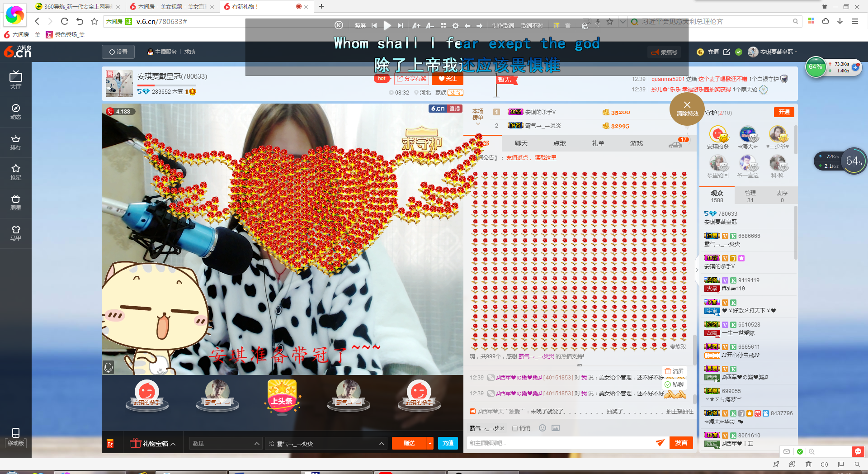This screenshot has width=868, height=474.
Task: Bookmark page with toolbar star icon
Action: coord(94,21)
